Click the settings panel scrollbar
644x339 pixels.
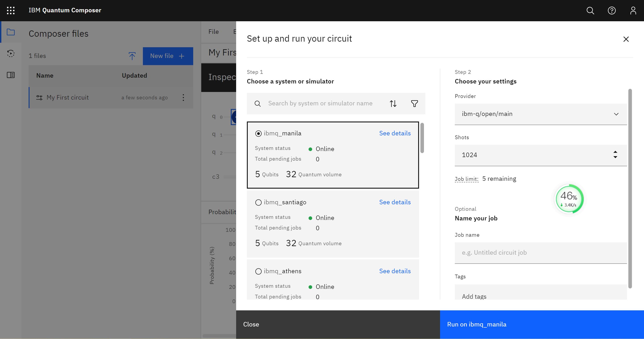pyautogui.click(x=630, y=188)
